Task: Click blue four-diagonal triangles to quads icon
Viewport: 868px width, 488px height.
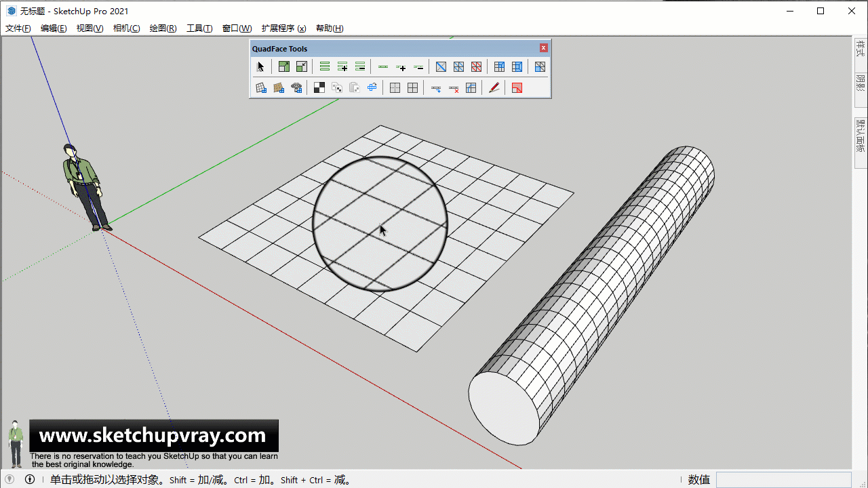Action: click(458, 66)
